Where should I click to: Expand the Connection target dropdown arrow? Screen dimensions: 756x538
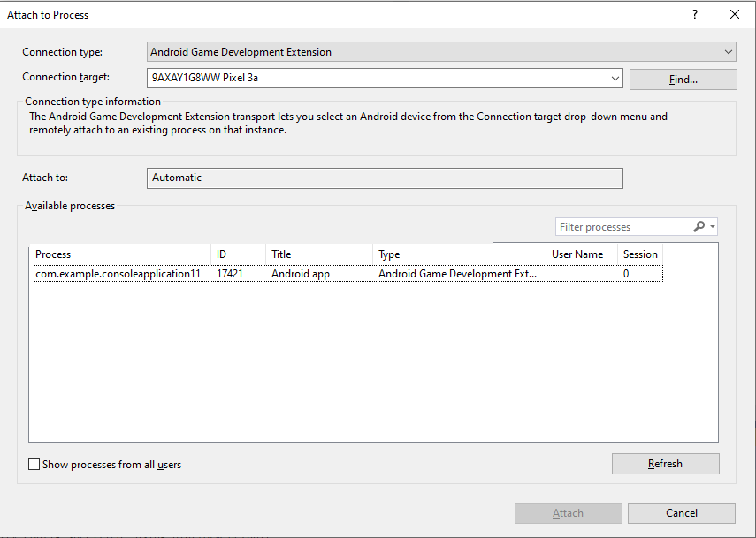(615, 79)
